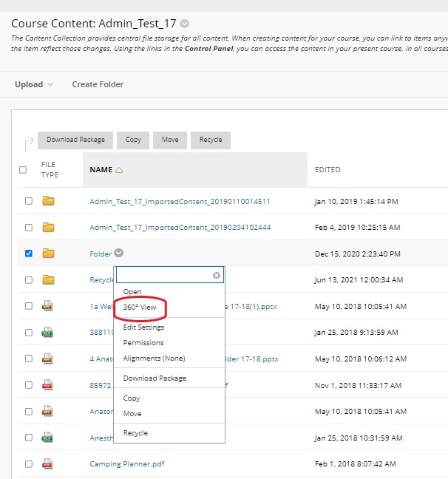Open options chevron beside Course Content title
Image resolution: width=448 pixels, height=479 pixels.
[x=184, y=24]
